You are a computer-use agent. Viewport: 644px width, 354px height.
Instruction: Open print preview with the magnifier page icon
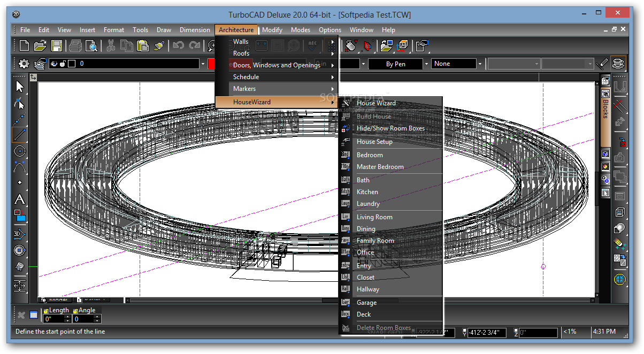91,46
